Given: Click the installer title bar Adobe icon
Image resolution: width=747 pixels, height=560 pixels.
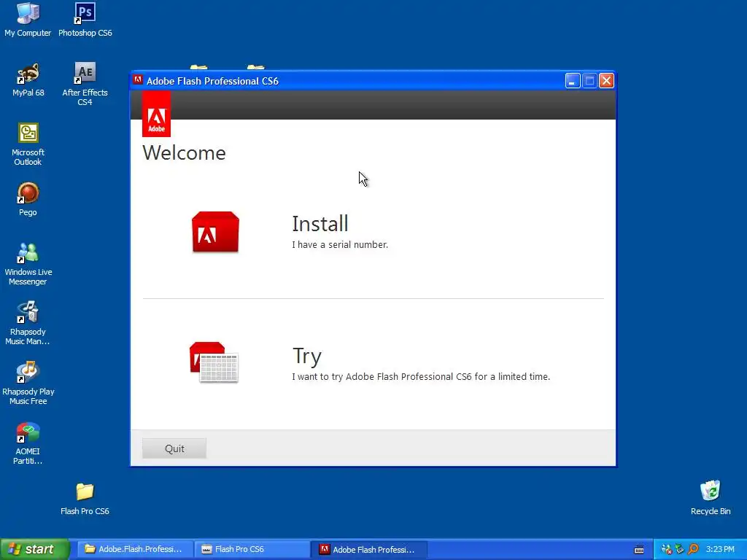Looking at the screenshot, I should tap(138, 80).
